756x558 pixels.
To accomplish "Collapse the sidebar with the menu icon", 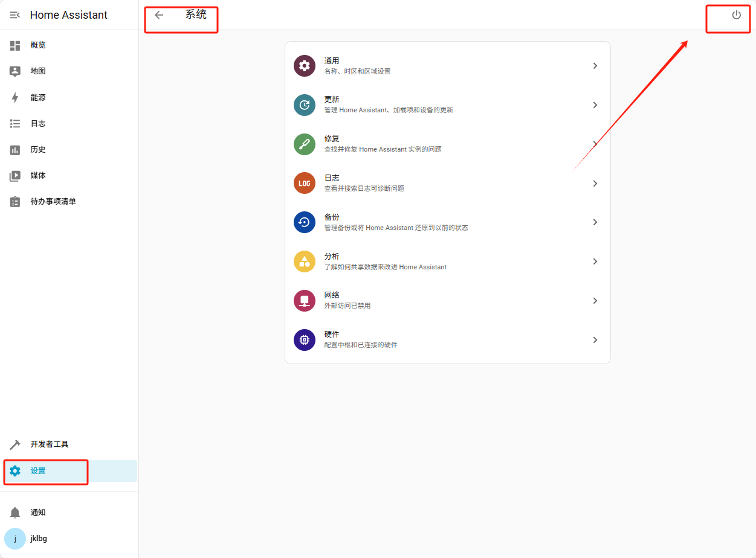I will 15,15.
